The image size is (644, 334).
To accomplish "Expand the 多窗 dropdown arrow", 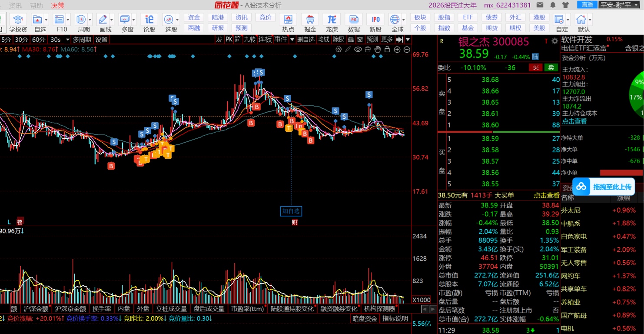I will point(134,20).
